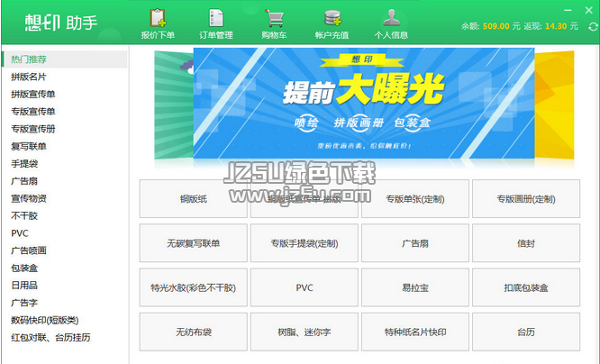Open the 无纺布袋 product button
The image size is (600, 364).
[x=193, y=332]
